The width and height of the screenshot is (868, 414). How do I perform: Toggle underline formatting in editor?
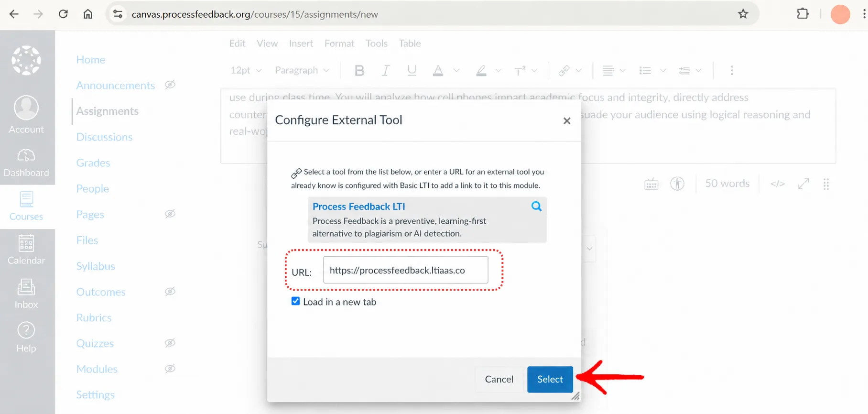(x=412, y=71)
